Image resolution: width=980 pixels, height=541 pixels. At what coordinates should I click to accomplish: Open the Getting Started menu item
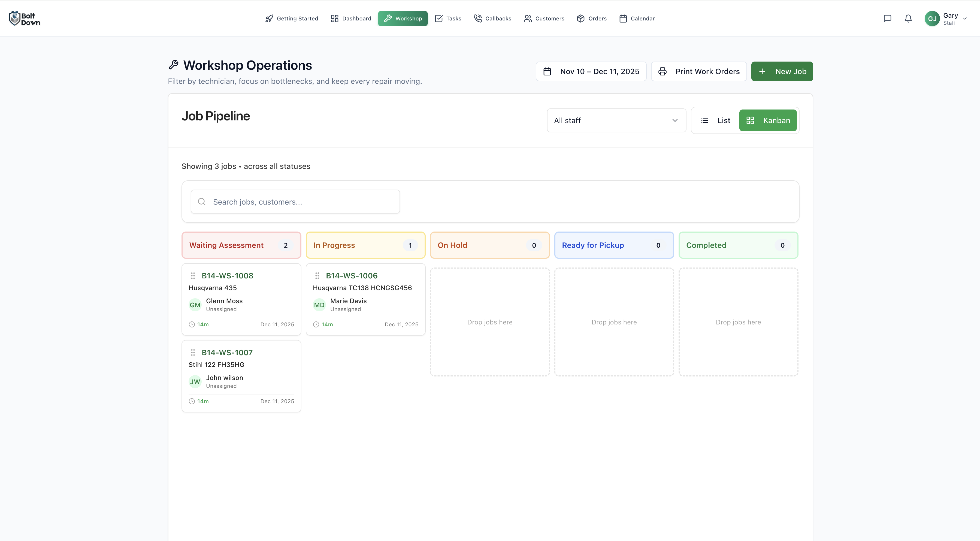[291, 18]
